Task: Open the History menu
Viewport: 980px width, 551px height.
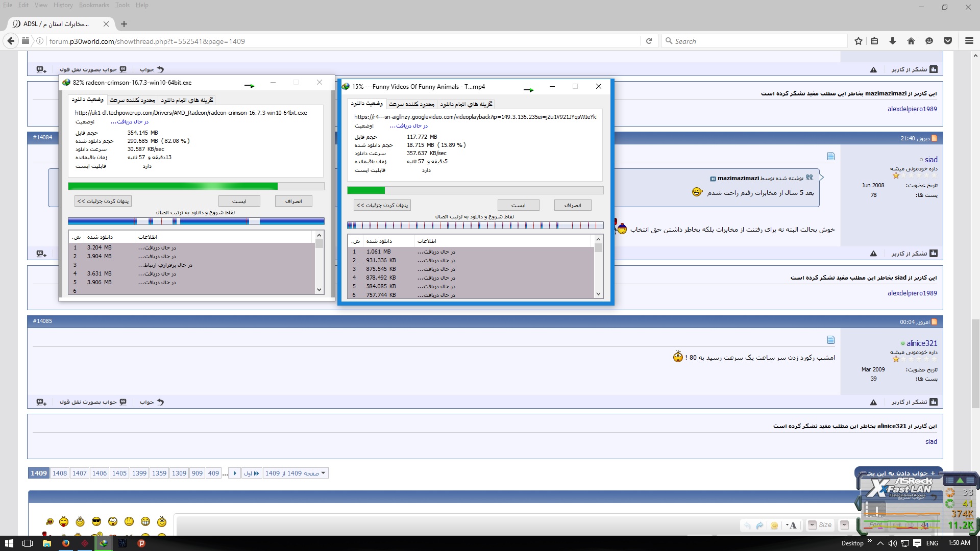Action: tap(63, 5)
